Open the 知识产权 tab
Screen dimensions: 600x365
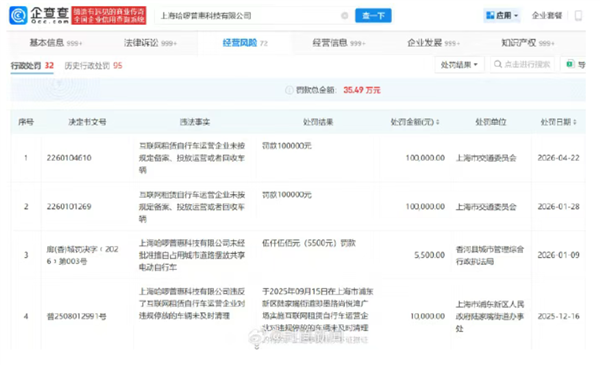click(x=528, y=43)
